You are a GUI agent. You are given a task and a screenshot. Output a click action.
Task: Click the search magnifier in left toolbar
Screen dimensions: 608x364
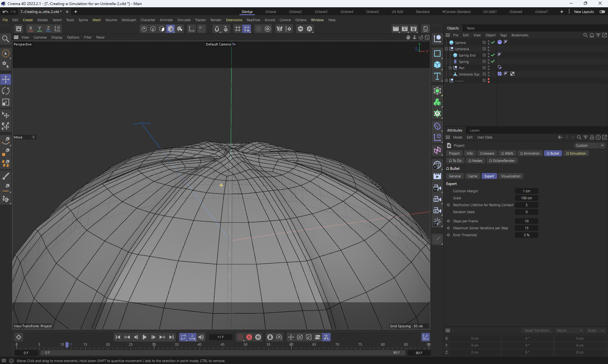[x=5, y=39]
